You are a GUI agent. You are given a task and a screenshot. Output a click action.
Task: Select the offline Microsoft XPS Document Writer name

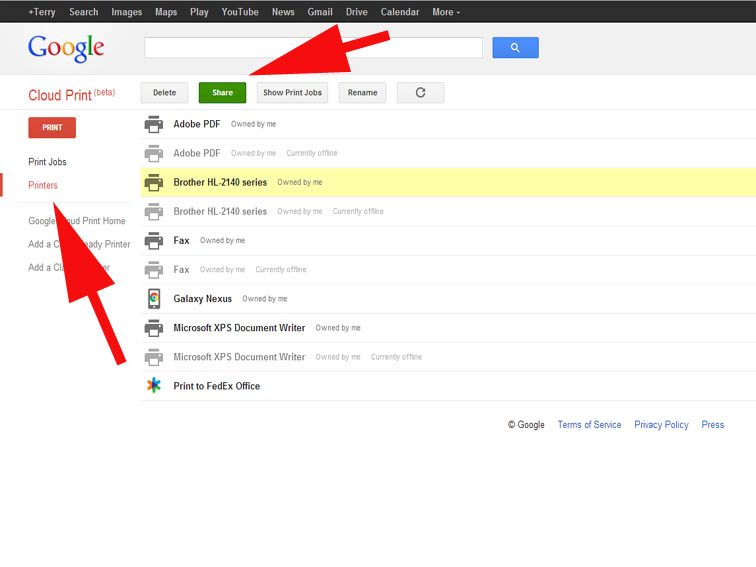(239, 357)
